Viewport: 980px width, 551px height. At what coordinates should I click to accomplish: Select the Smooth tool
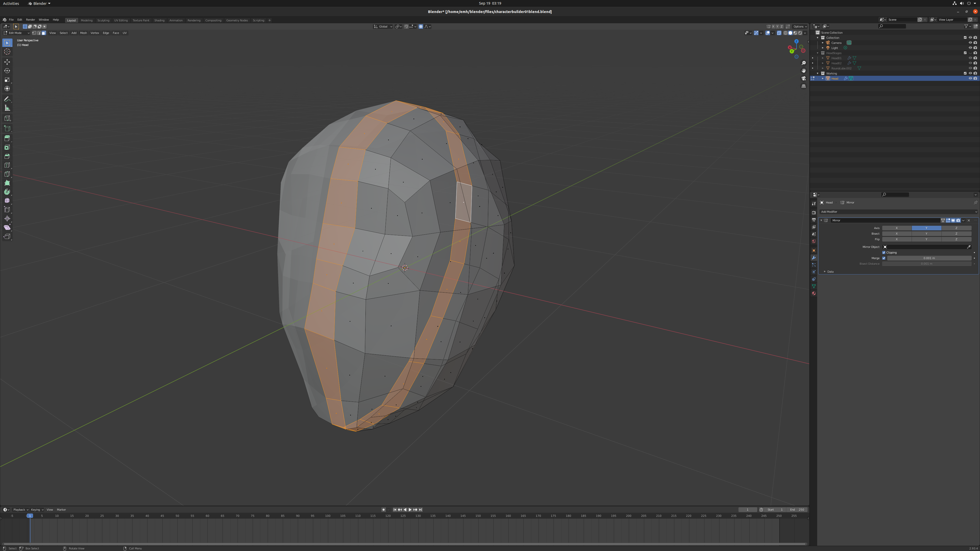coord(7,201)
